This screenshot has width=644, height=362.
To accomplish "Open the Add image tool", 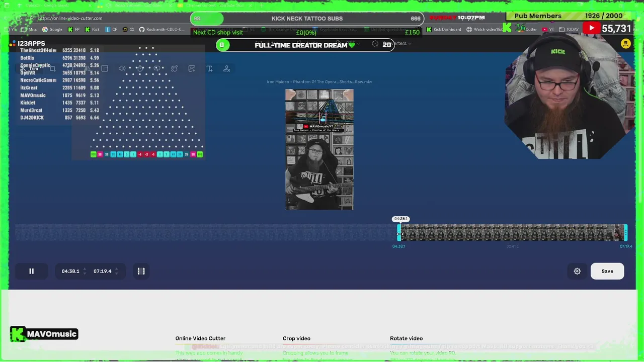I will point(192,68).
